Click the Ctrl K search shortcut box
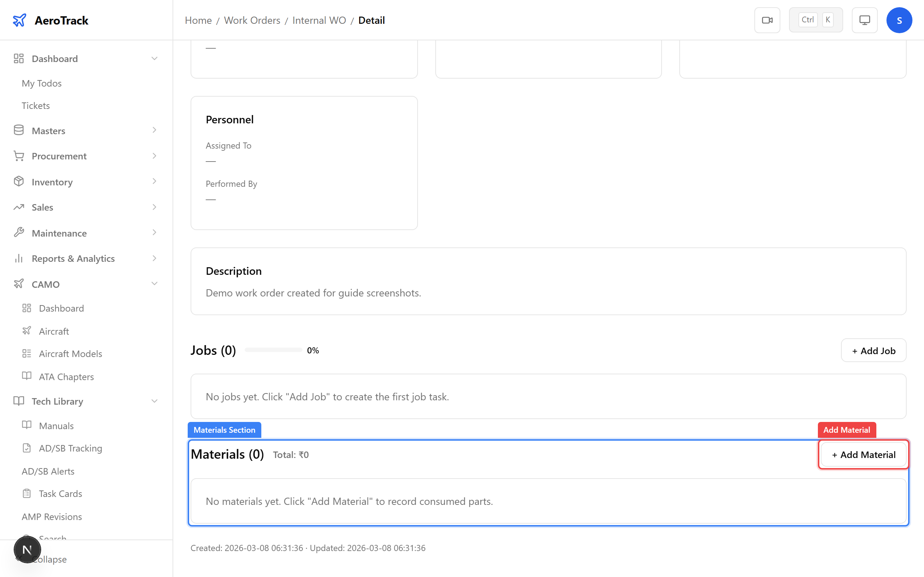The image size is (924, 577). pos(816,20)
